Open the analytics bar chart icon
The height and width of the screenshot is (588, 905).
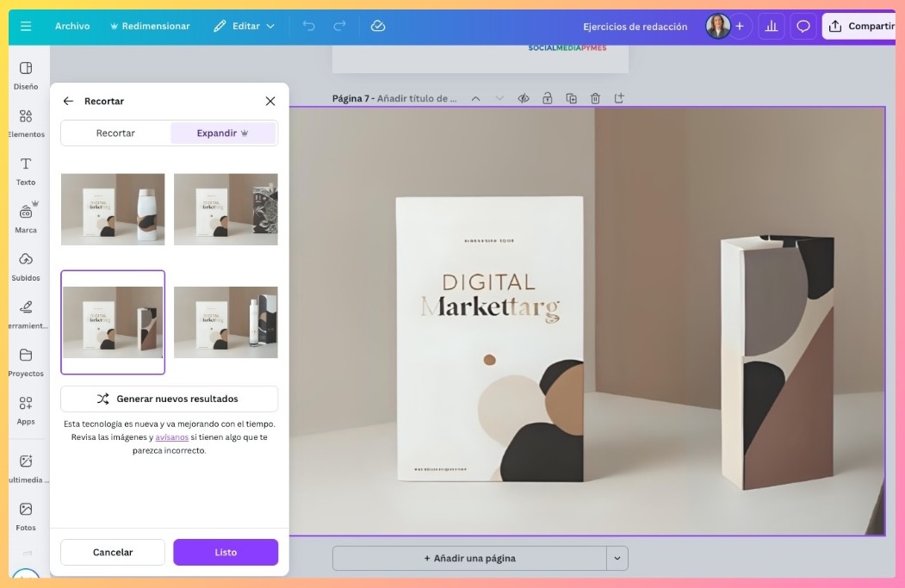(772, 27)
